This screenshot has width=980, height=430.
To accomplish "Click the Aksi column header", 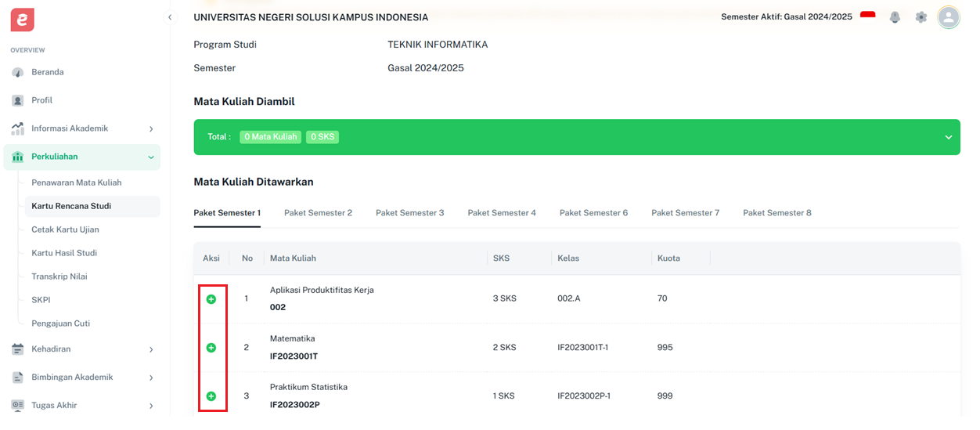I will 211,258.
